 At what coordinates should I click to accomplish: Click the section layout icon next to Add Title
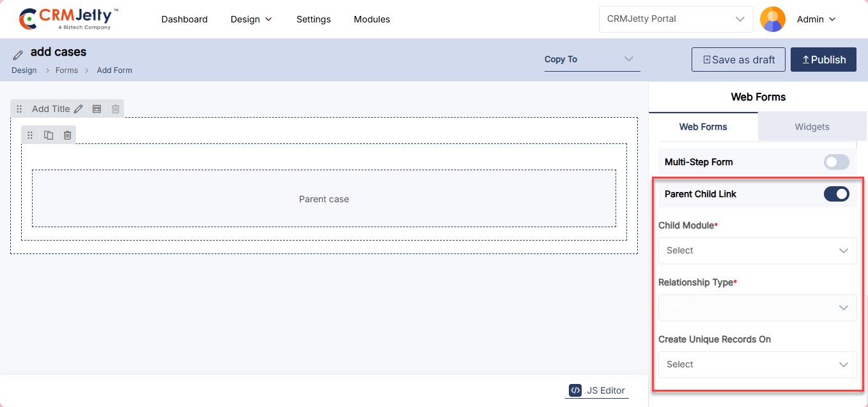pos(97,109)
